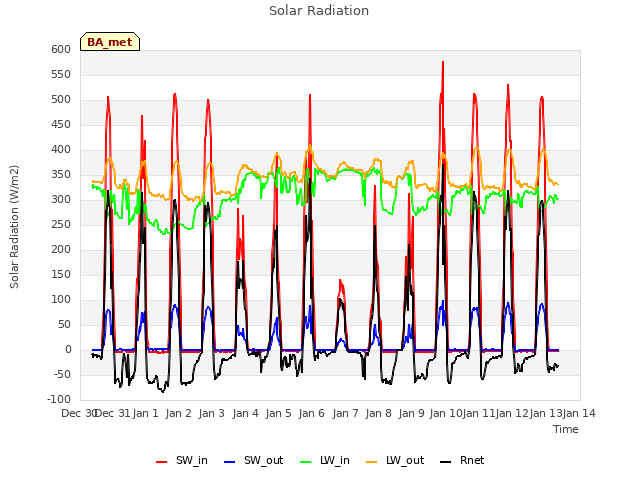The image size is (640, 480).
Task: Click the Jan 9 x-axis label
Action: (x=412, y=413)
